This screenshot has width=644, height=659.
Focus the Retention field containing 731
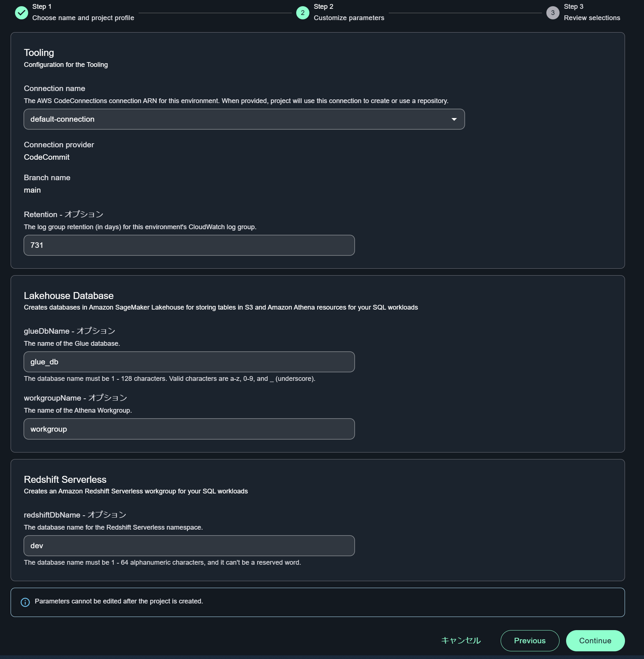pos(189,245)
